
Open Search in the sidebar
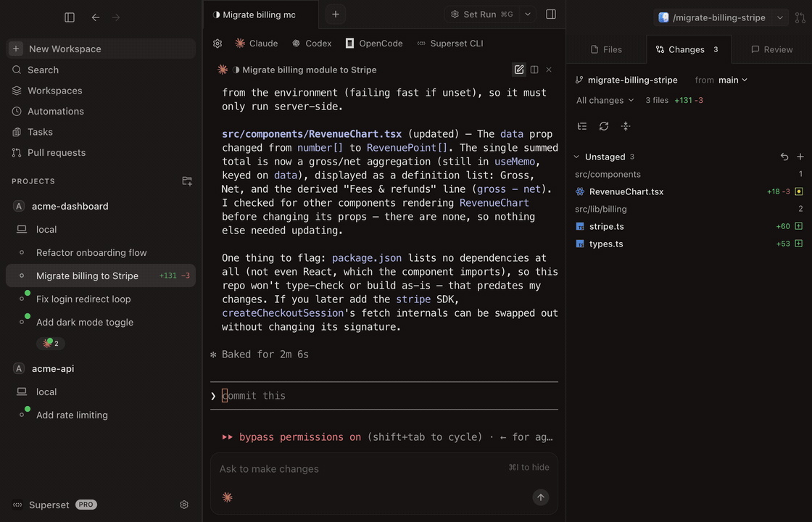pos(101,70)
